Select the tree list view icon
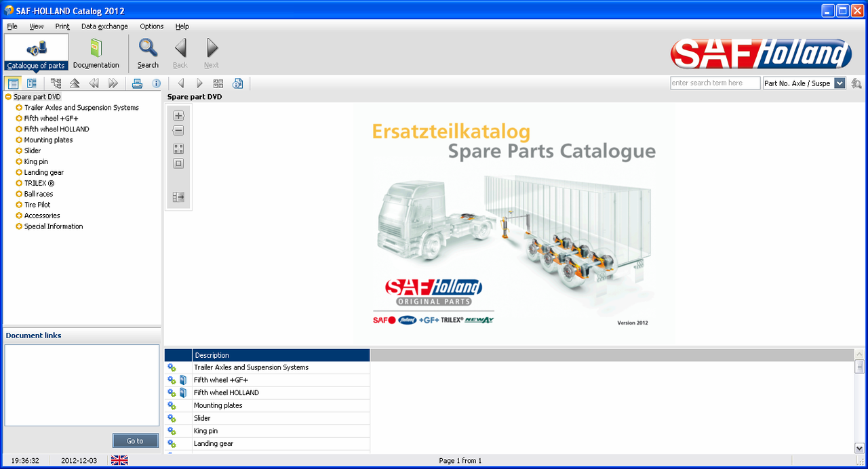Image resolution: width=868 pixels, height=469 pixels. [x=13, y=83]
